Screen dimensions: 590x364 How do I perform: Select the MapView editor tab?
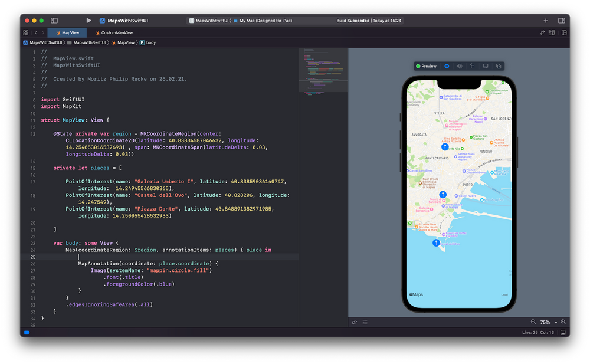[67, 33]
